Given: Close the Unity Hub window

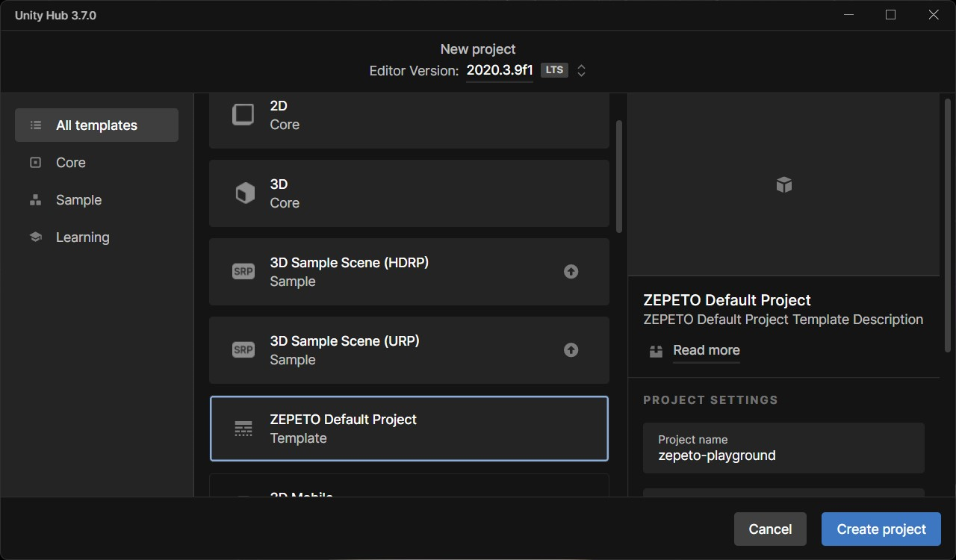Looking at the screenshot, I should click(x=933, y=15).
